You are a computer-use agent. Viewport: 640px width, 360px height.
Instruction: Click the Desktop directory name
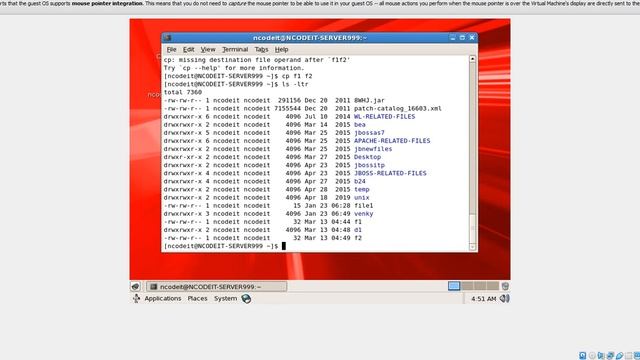pos(367,157)
